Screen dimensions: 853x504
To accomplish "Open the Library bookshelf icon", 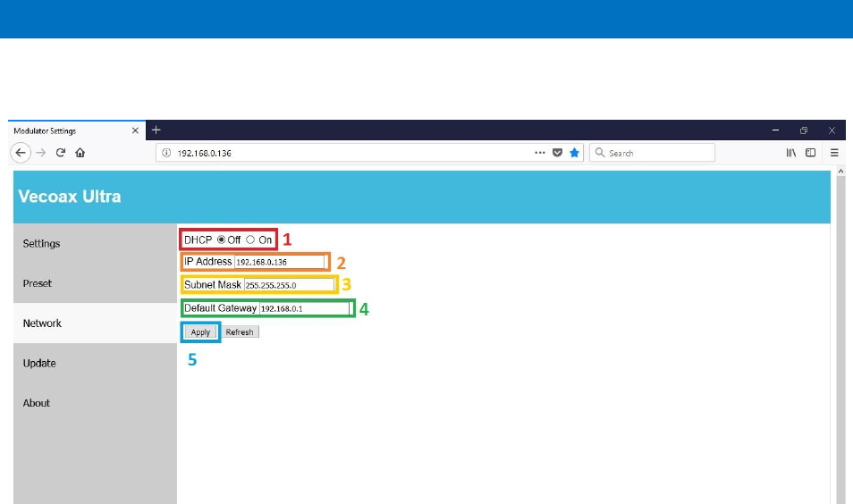I will (791, 153).
